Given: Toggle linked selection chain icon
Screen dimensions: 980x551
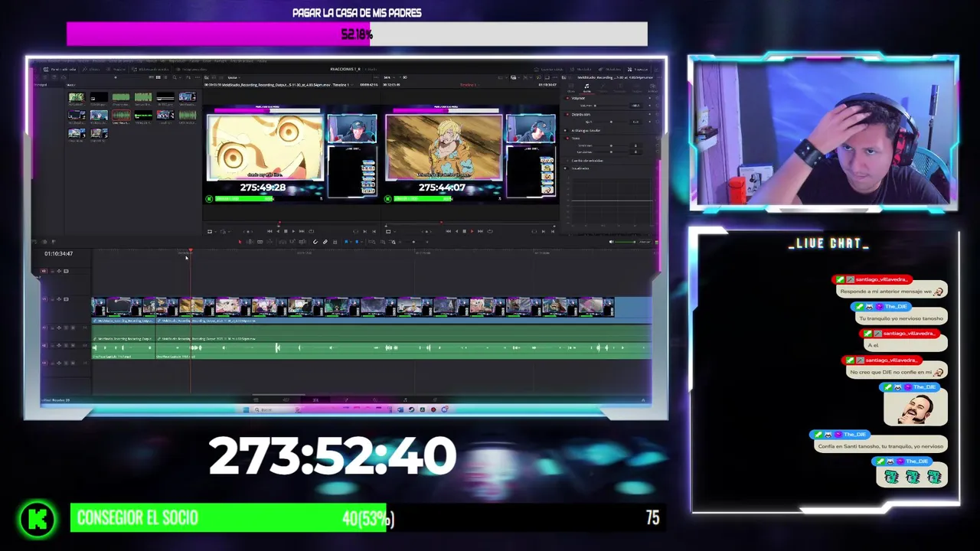Looking at the screenshot, I should [325, 242].
